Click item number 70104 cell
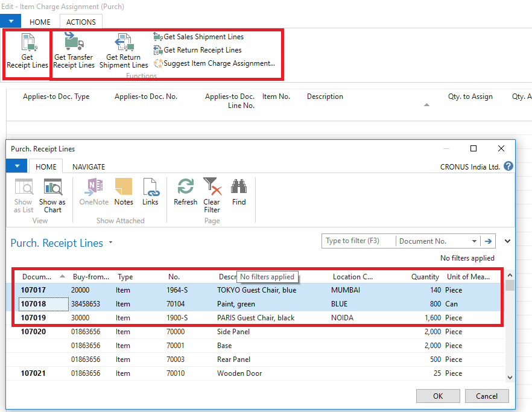532x412 pixels. [x=176, y=304]
